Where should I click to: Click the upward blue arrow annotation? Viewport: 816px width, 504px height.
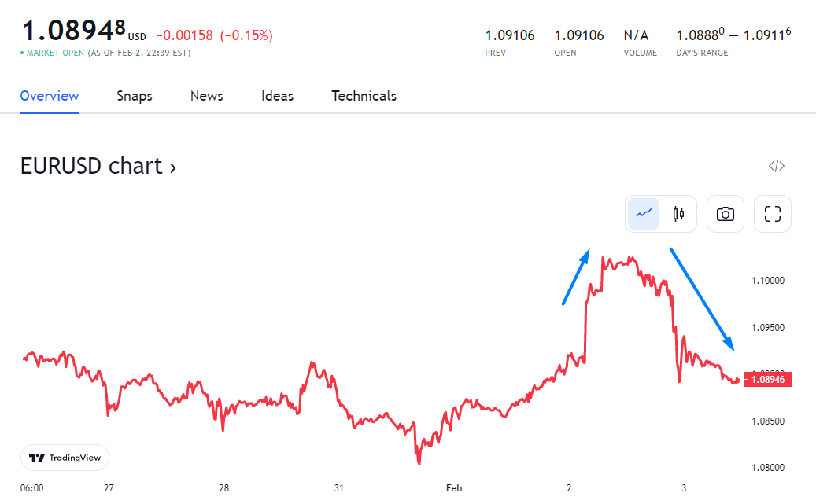pos(575,277)
